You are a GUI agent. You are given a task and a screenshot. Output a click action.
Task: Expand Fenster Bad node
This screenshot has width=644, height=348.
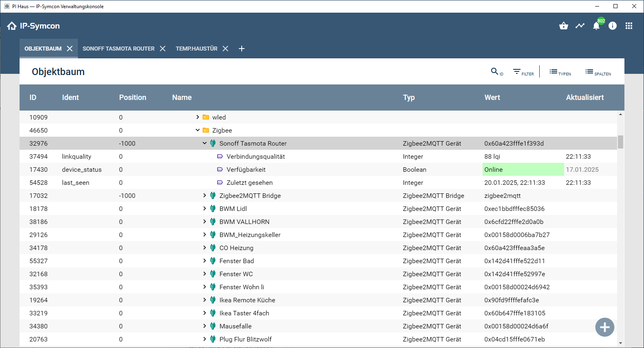tap(205, 261)
